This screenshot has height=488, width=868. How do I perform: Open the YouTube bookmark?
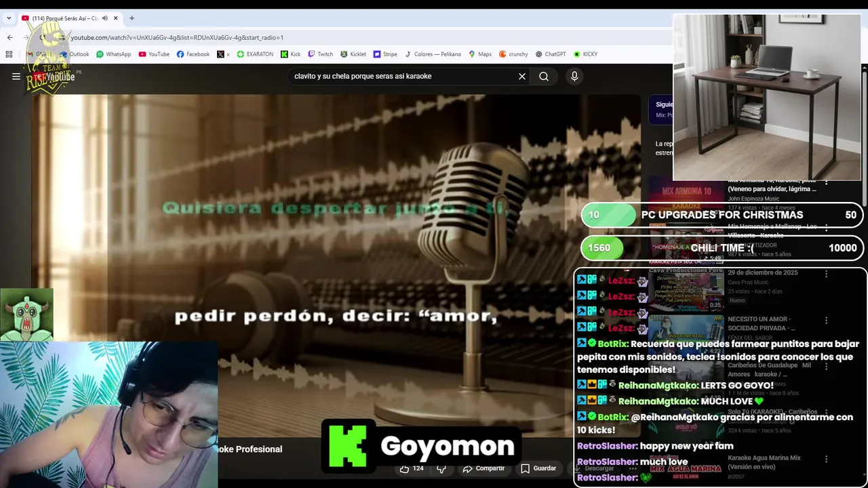154,54
